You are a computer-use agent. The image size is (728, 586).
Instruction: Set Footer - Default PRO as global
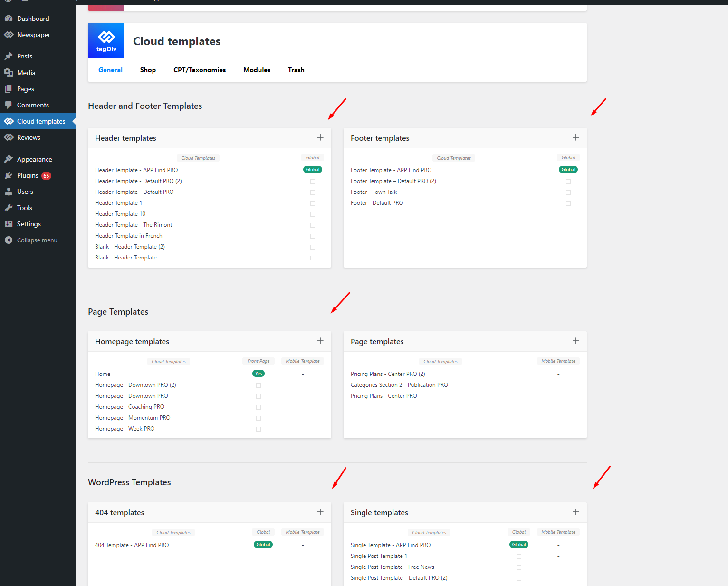568,203
